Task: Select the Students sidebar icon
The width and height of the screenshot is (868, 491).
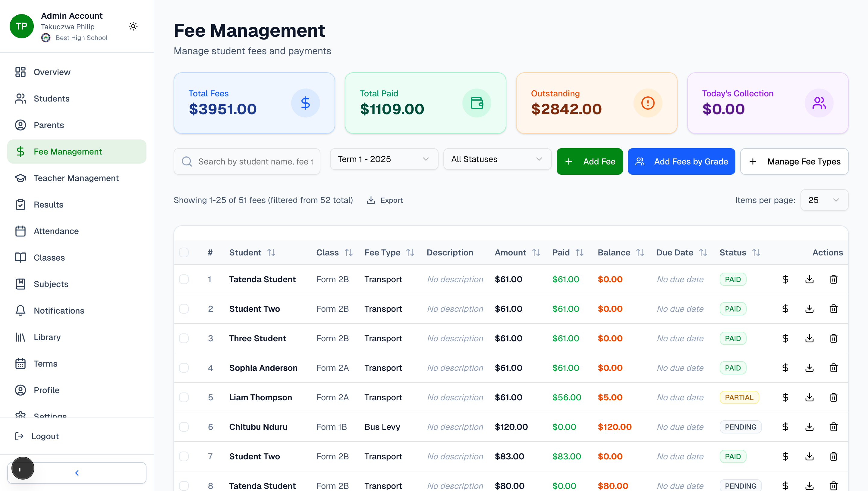Action: pos(20,99)
